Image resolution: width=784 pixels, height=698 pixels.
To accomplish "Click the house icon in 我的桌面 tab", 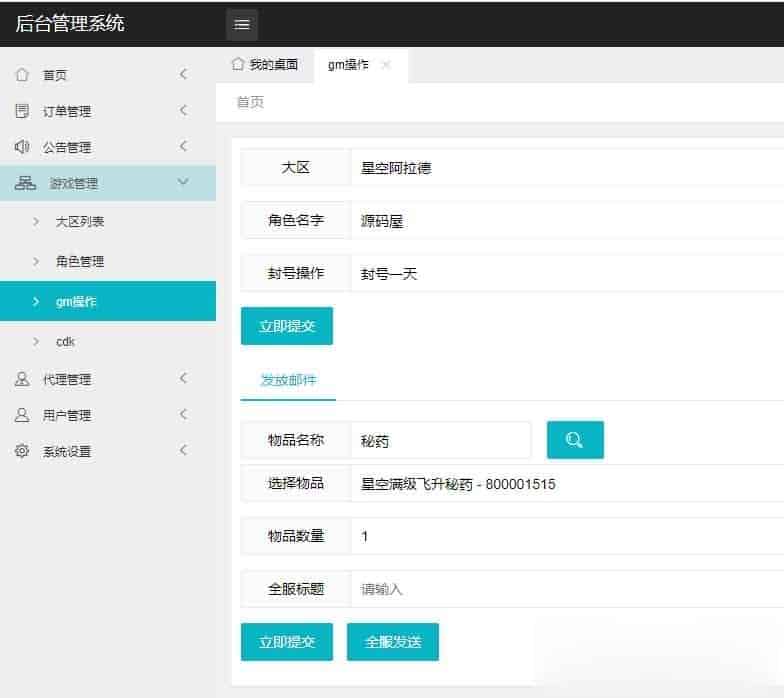I will [x=238, y=64].
